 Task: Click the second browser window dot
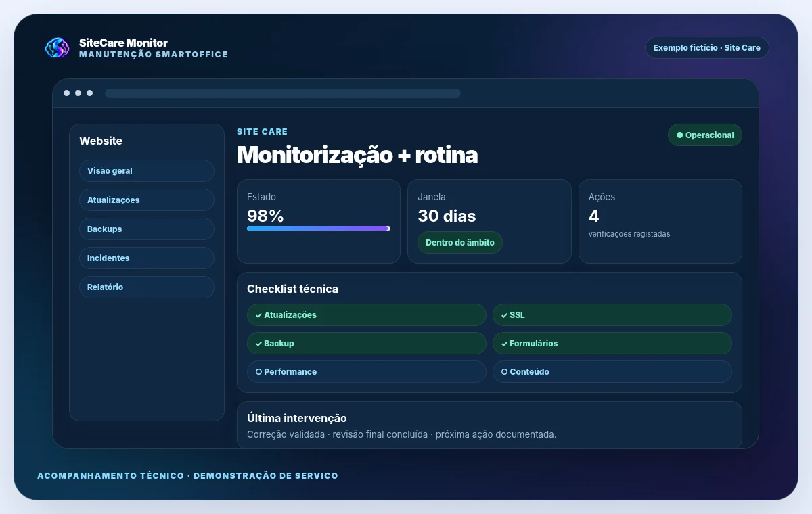tap(78, 93)
